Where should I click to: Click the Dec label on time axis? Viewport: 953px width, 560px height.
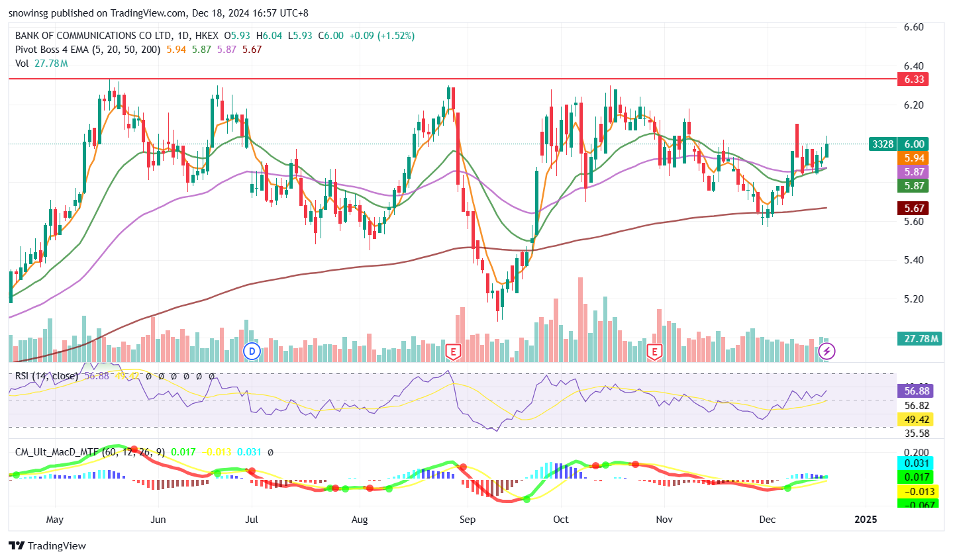point(767,520)
